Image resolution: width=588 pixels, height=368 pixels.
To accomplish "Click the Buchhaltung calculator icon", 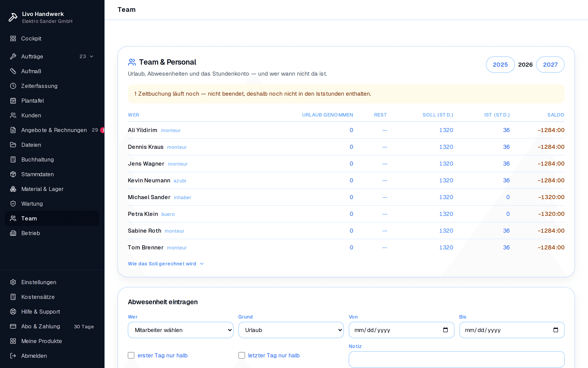I will 13,159.
